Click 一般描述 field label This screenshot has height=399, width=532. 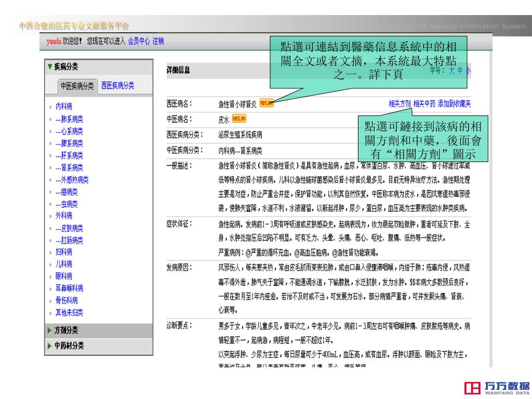coord(179,166)
